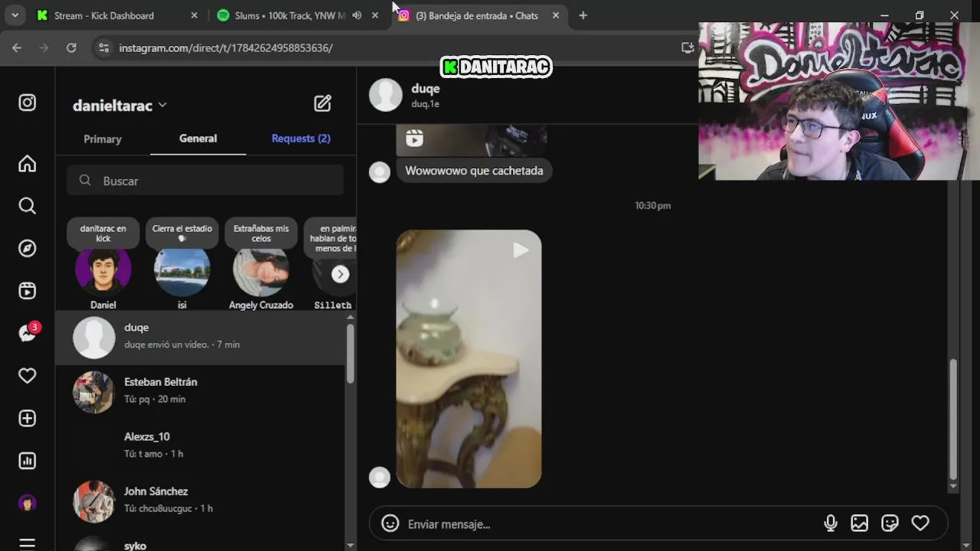Viewport: 980px width, 551px height.
Task: Click duqe sender avatar beside video
Action: click(380, 478)
